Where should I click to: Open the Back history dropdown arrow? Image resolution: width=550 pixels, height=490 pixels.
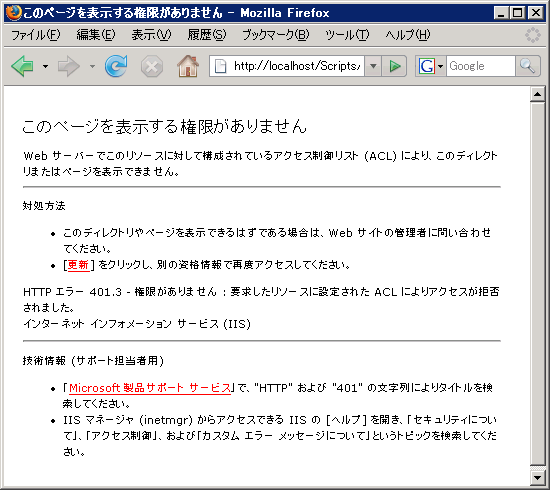45,66
